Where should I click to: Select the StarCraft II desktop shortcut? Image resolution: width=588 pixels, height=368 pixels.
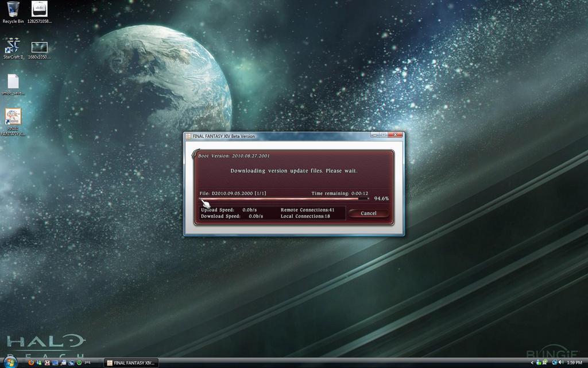[13, 48]
